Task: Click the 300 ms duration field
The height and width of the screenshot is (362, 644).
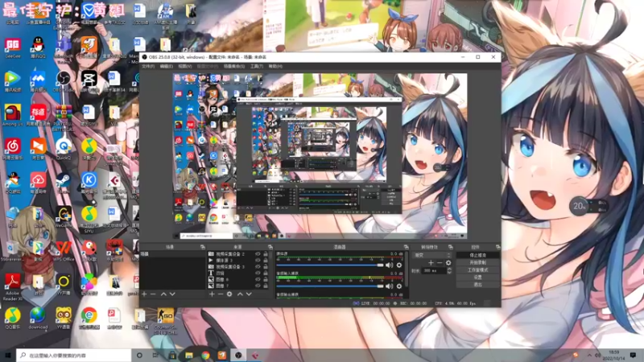Action: (434, 270)
